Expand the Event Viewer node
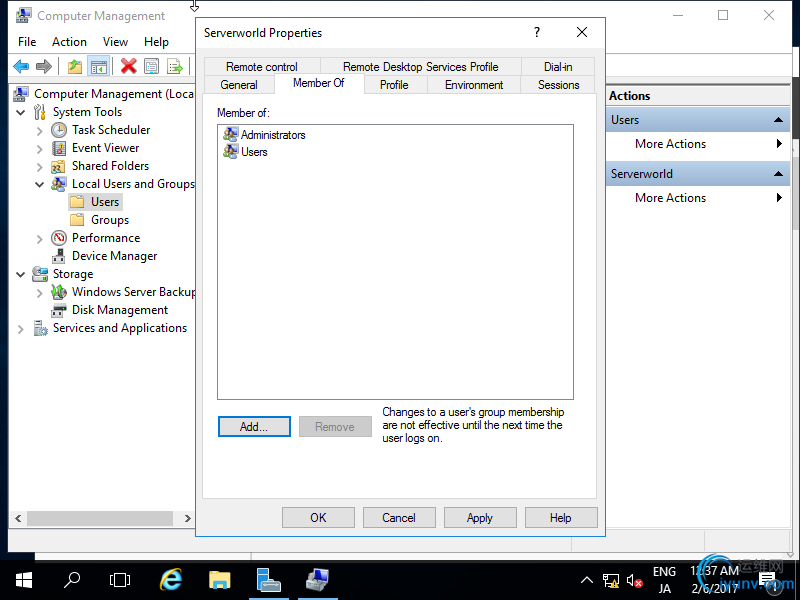Viewport: 800px width, 600px height. point(40,148)
